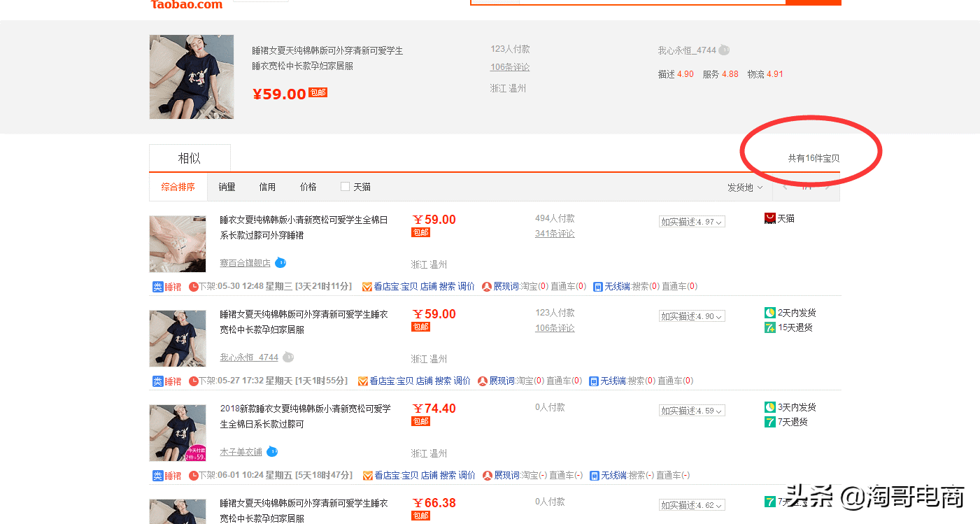Expand the 发货地 dropdown
Image resolution: width=980 pixels, height=524 pixels.
[745, 187]
